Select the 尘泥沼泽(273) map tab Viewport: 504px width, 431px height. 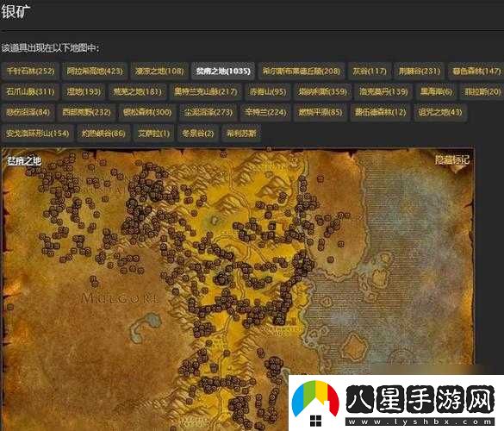tap(208, 112)
